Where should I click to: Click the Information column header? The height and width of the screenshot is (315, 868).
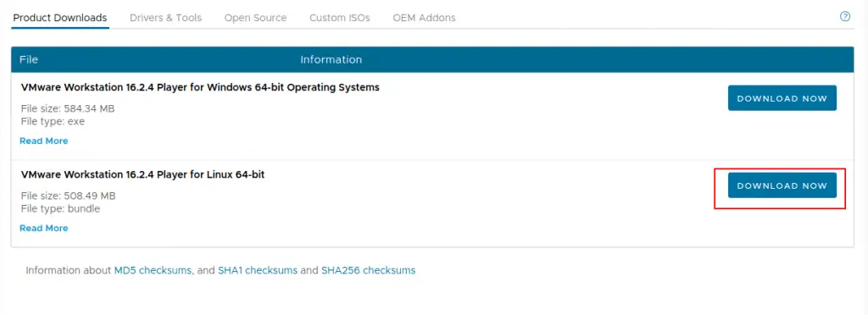pyautogui.click(x=331, y=59)
